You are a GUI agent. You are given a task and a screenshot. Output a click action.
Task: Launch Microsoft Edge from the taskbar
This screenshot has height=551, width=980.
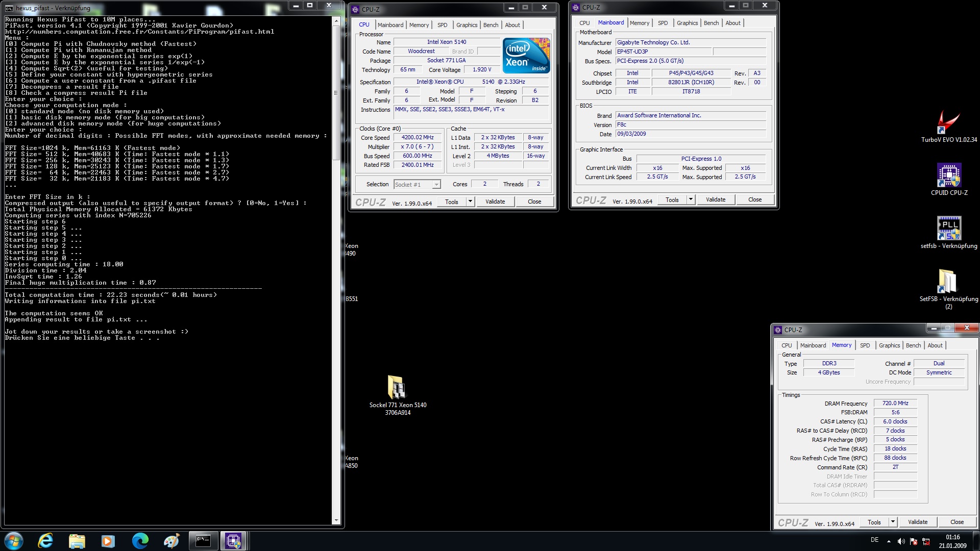click(x=140, y=541)
